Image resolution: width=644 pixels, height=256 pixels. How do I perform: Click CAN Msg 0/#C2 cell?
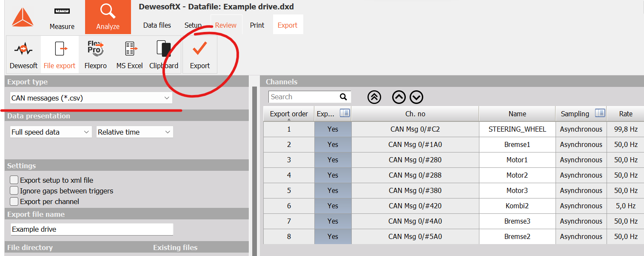click(415, 129)
